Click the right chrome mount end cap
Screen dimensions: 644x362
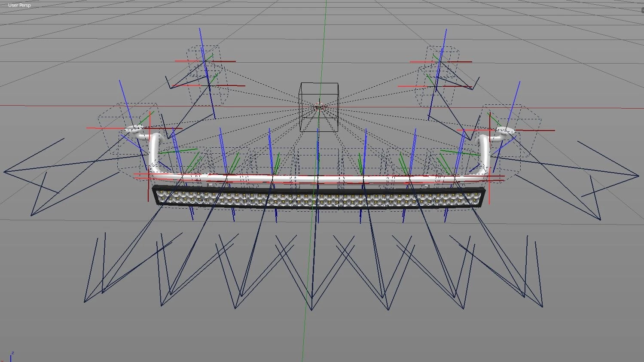[505, 130]
